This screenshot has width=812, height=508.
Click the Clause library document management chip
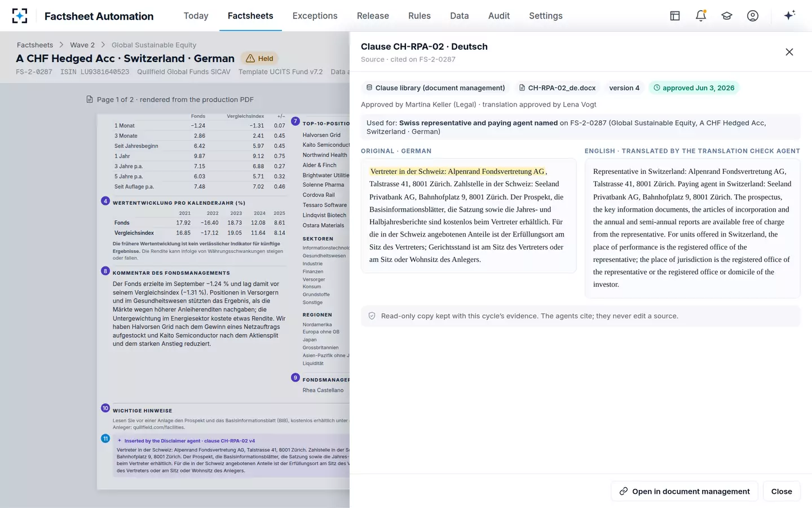coord(435,88)
